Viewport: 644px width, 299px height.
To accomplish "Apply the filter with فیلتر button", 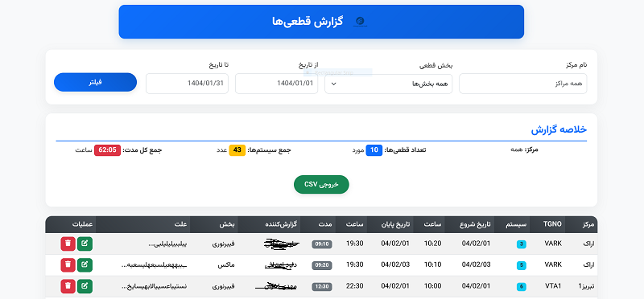I will (x=95, y=83).
